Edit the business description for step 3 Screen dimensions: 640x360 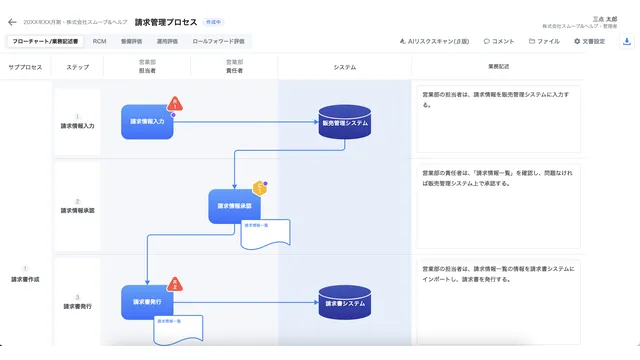498,302
